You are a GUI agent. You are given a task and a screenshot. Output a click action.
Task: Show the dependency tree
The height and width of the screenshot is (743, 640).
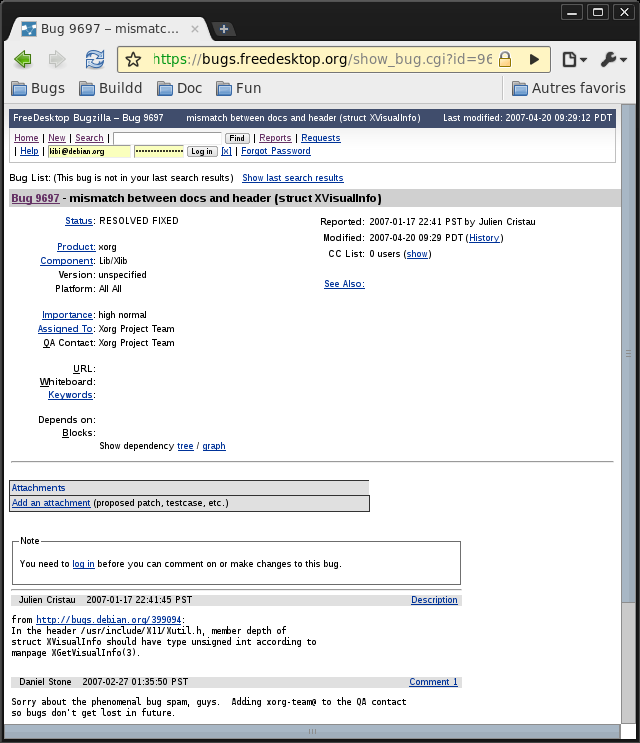185,446
